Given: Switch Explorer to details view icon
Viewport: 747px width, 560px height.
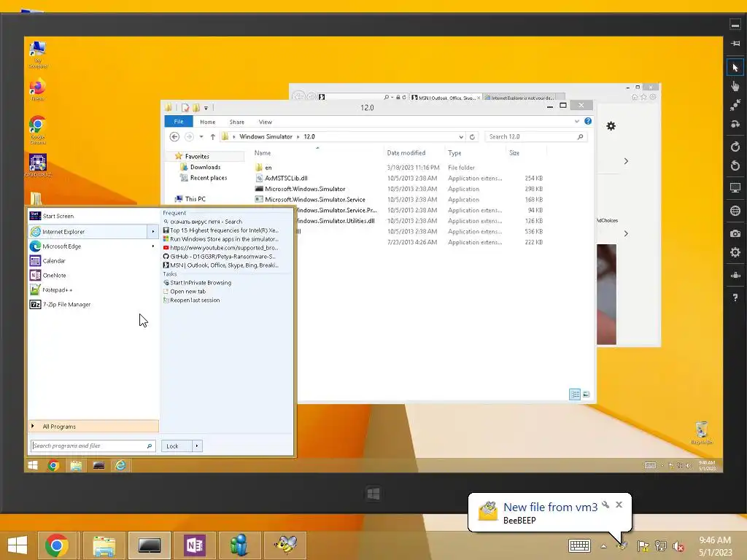Looking at the screenshot, I should coord(575,394).
